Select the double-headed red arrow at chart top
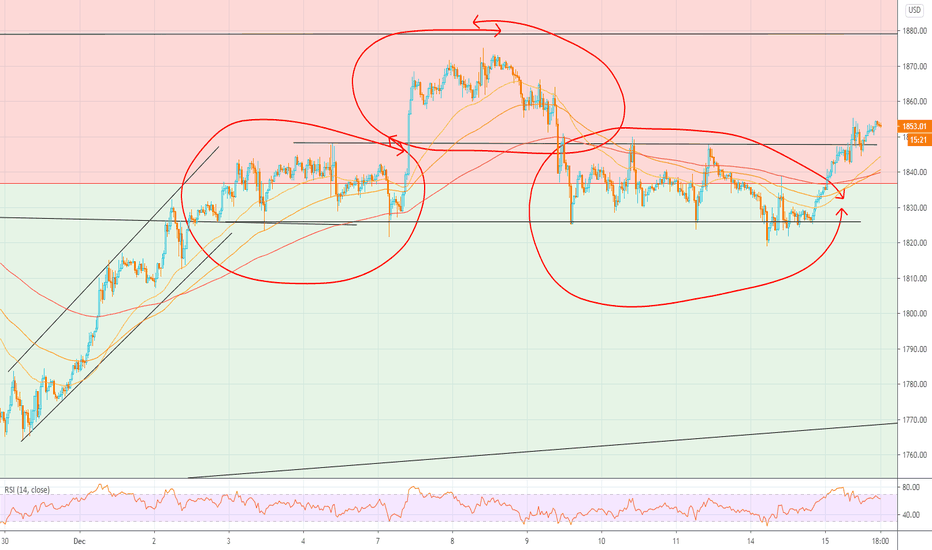The image size is (932, 550). coord(487,26)
